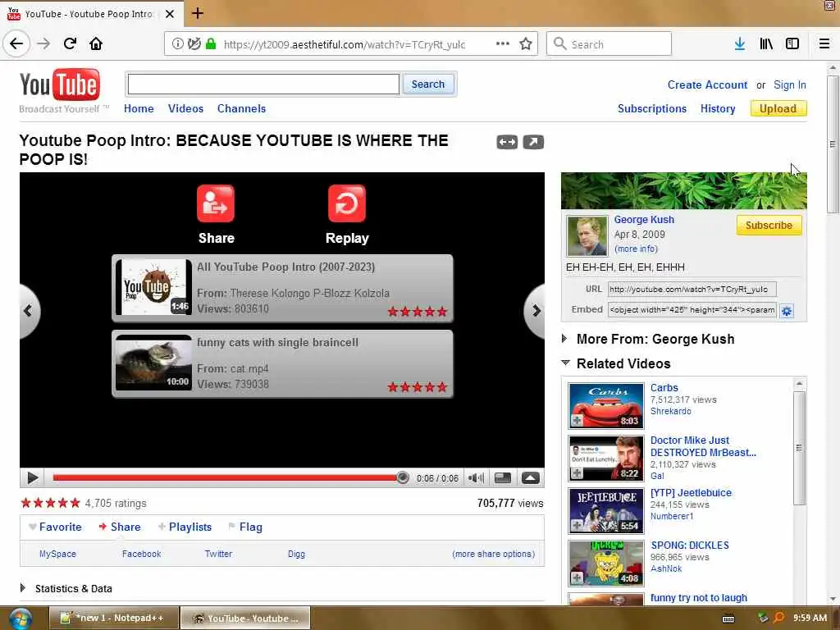Click the Create Account link
The width and height of the screenshot is (840, 630).
[x=707, y=85]
